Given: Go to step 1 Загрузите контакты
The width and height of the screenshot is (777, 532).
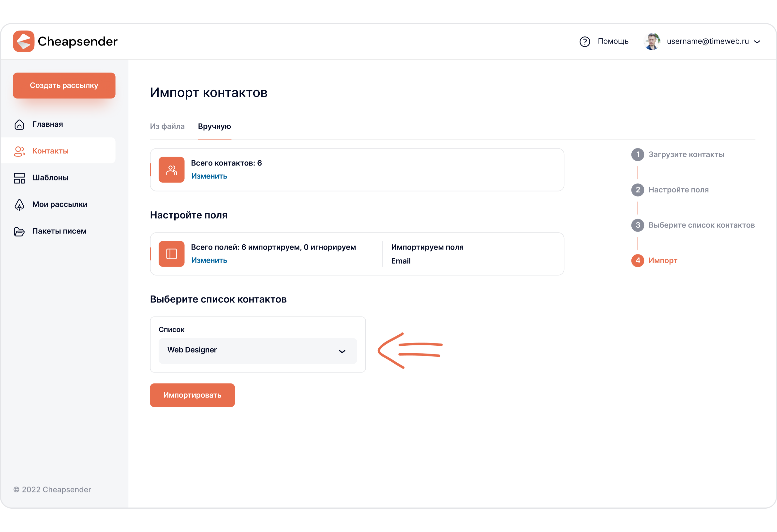Looking at the screenshot, I should click(x=678, y=154).
